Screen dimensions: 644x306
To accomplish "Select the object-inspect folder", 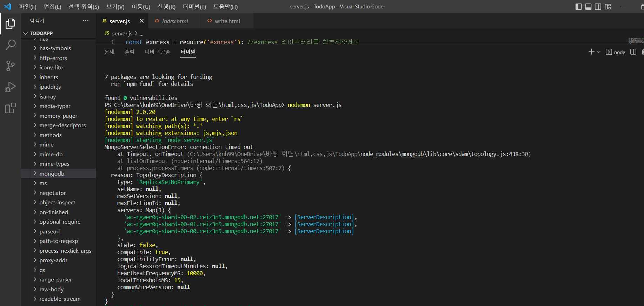I will click(x=58, y=202).
